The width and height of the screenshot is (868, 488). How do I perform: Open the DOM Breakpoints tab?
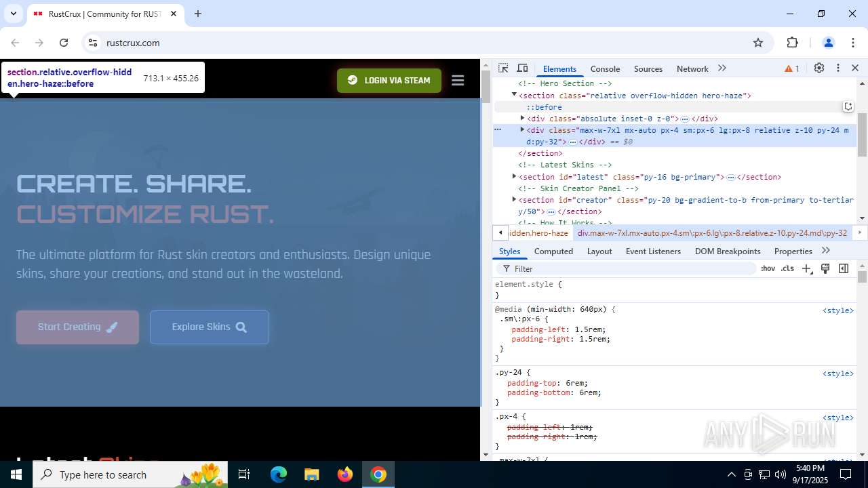pos(728,251)
